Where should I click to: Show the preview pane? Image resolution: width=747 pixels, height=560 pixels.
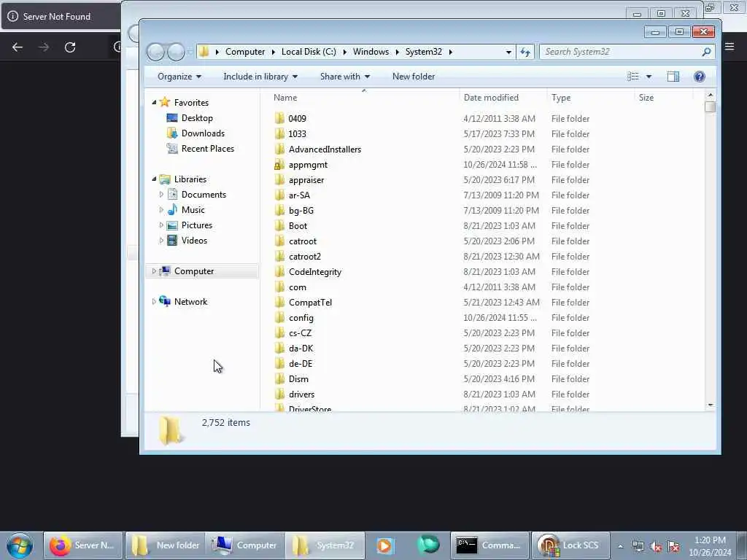tap(673, 77)
